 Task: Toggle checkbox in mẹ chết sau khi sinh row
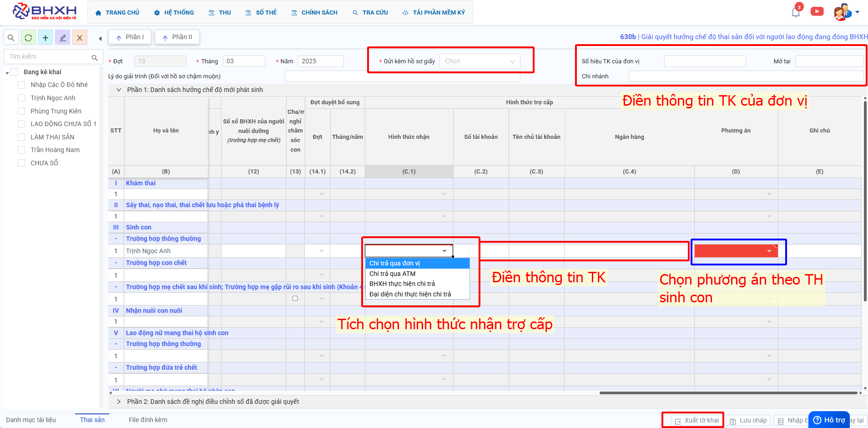pyautogui.click(x=295, y=299)
